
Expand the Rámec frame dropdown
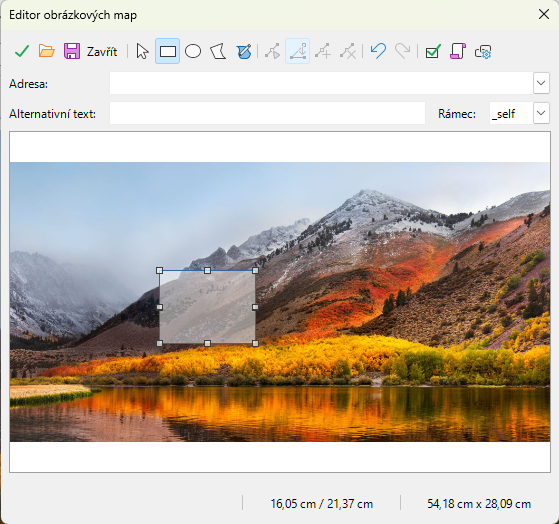pyautogui.click(x=541, y=113)
